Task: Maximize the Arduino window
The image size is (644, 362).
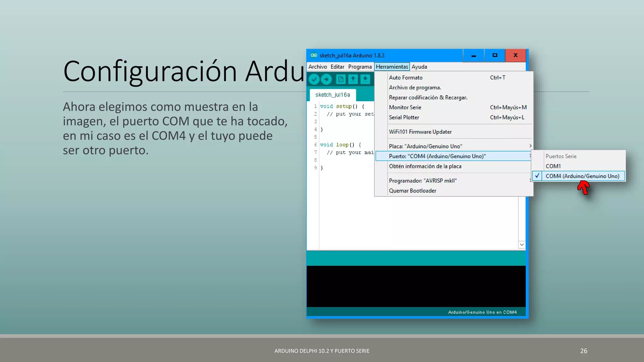Action: click(495, 56)
